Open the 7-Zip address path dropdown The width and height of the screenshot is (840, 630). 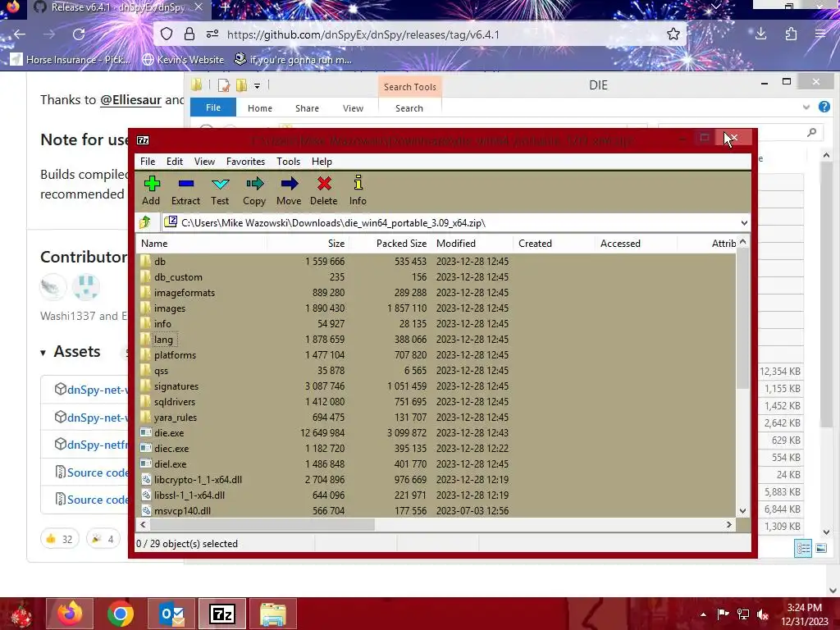(743, 223)
